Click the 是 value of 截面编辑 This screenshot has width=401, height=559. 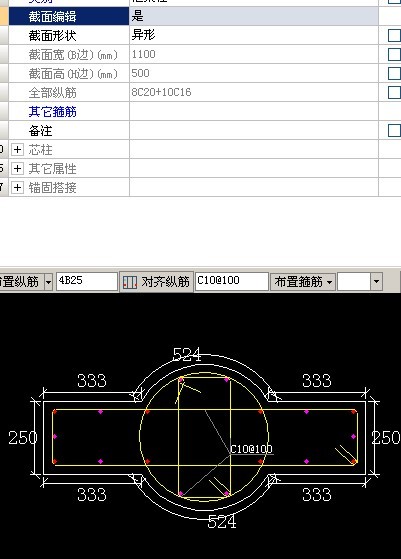click(137, 16)
